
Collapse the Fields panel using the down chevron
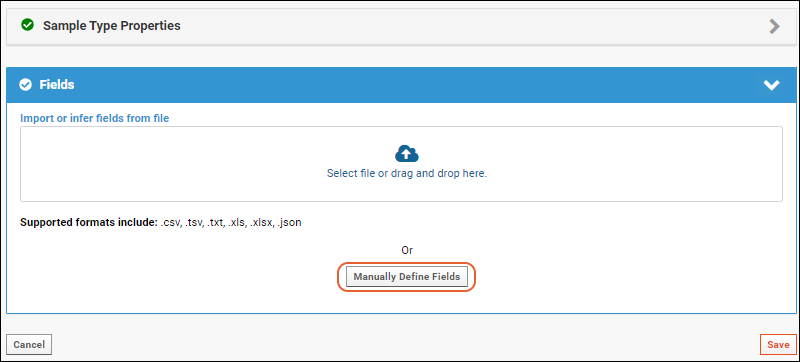tap(771, 85)
